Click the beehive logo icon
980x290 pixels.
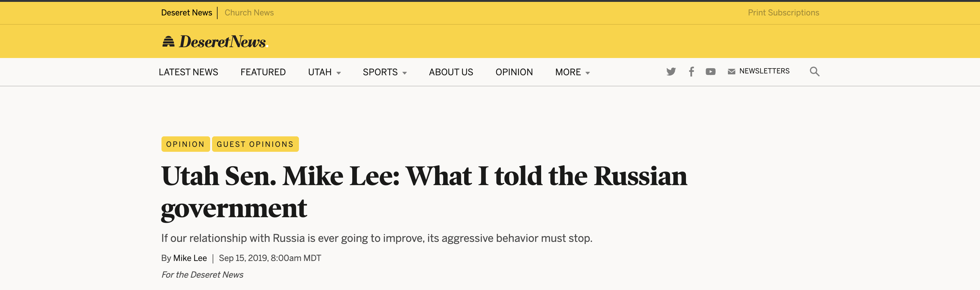(x=168, y=41)
